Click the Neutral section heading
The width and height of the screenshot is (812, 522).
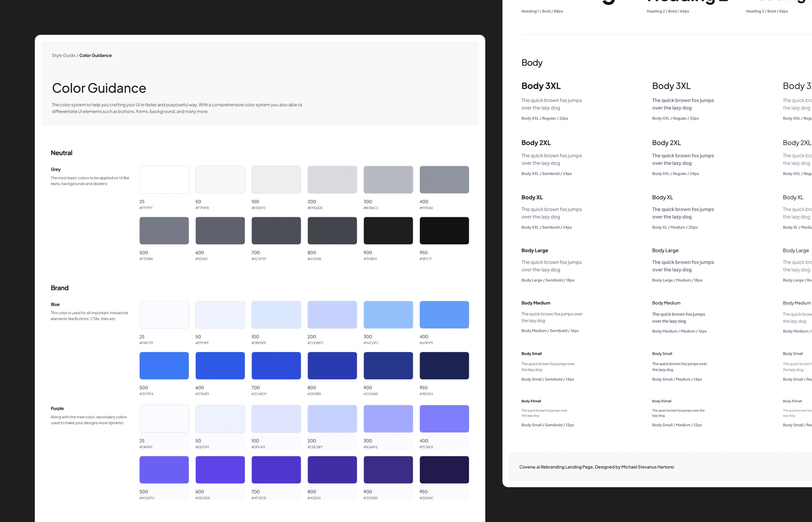click(x=61, y=153)
